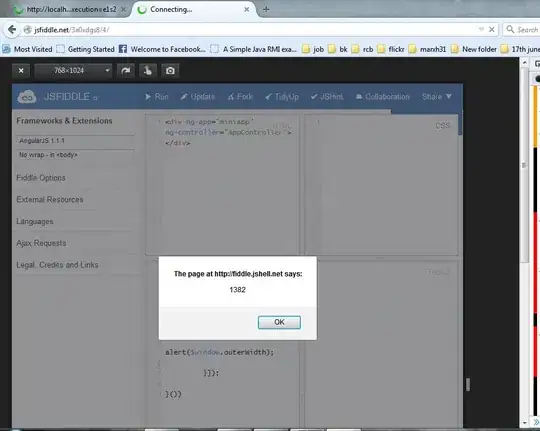Screen dimensions: 540x431
Task: Open the A Simple Java RMI bookmark
Action: 253,49
